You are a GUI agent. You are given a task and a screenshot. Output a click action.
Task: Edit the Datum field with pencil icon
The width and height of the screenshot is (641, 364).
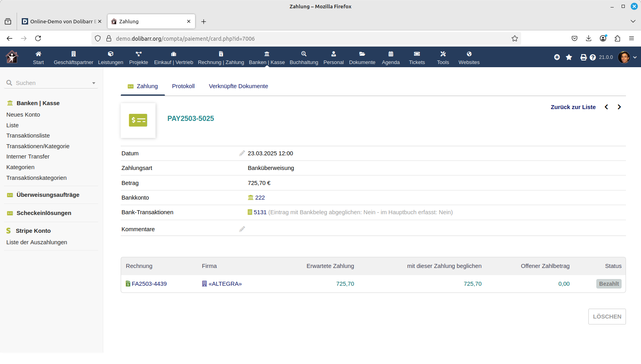point(242,153)
